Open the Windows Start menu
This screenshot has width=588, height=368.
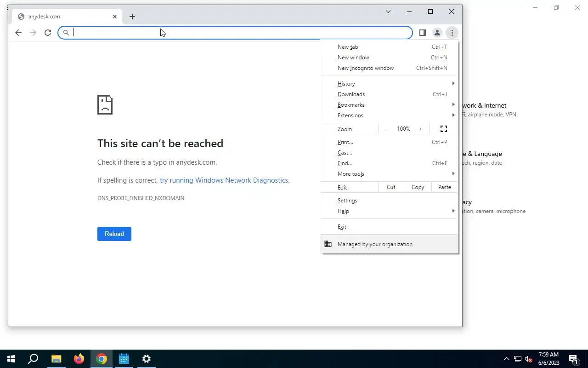coord(11,359)
